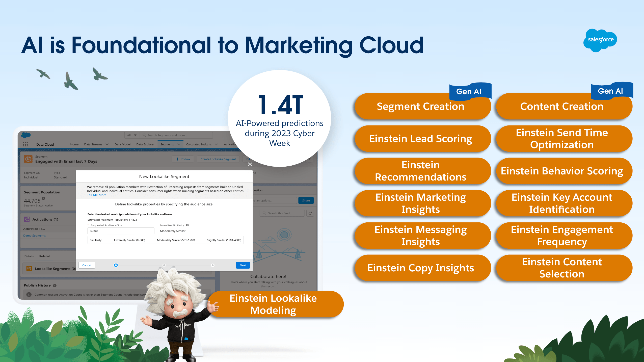Click the segment pie chart icon
This screenshot has width=644, height=362.
click(28, 159)
